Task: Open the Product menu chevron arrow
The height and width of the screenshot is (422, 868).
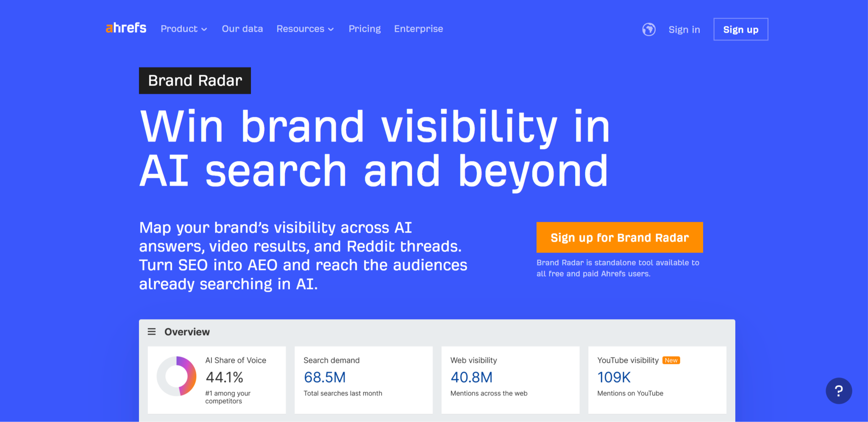Action: coord(205,30)
